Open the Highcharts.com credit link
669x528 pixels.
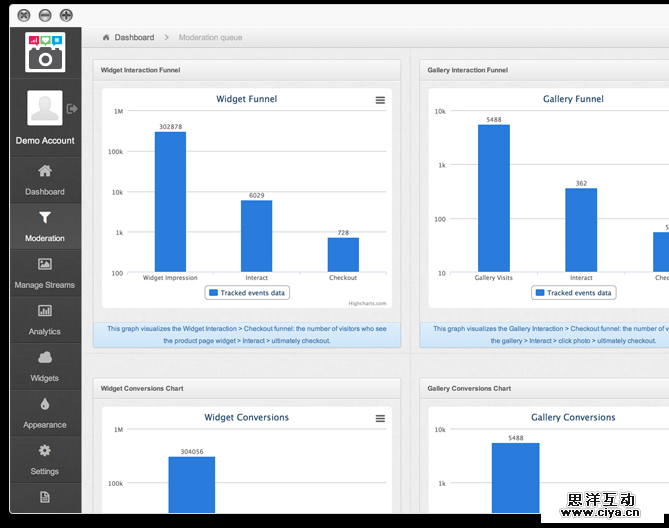[367, 303]
